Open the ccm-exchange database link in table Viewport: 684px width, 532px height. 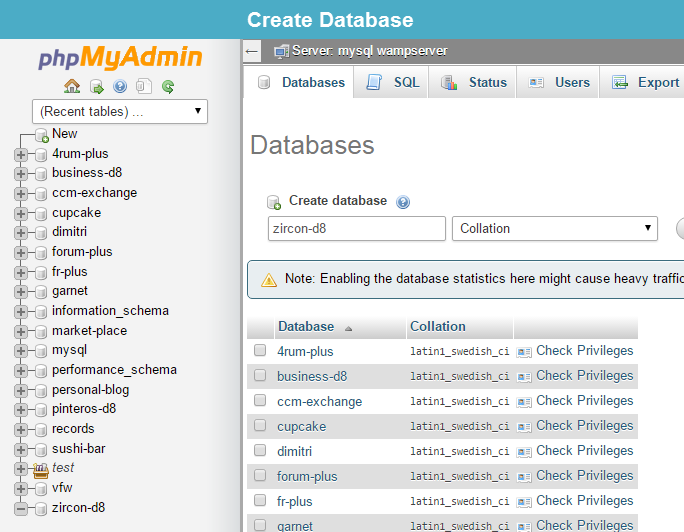pyautogui.click(x=319, y=402)
